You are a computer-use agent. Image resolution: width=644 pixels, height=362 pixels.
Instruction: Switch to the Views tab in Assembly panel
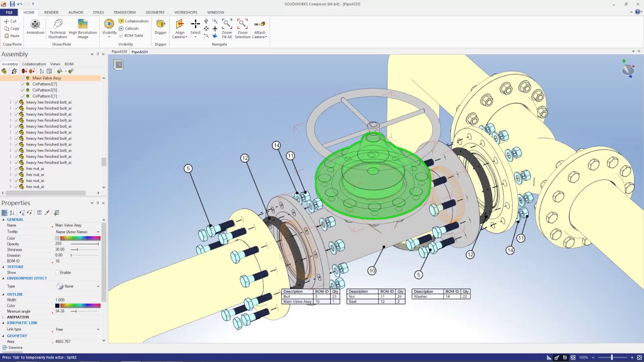(55, 64)
